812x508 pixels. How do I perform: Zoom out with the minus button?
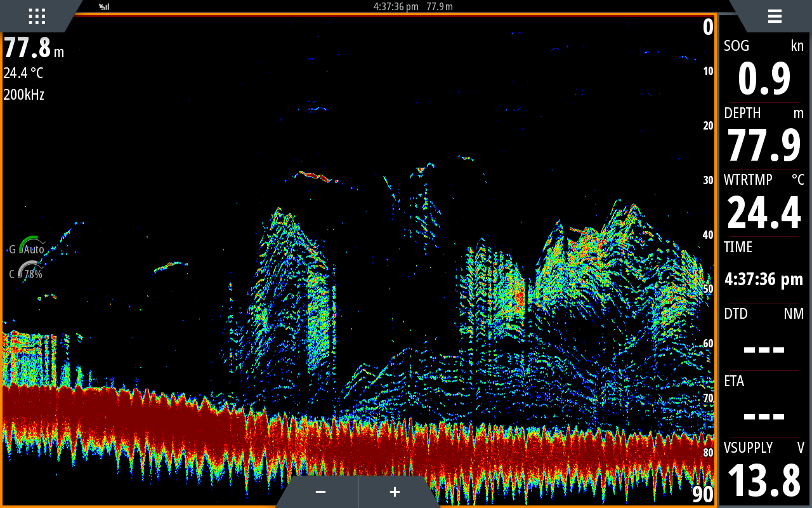(x=320, y=492)
